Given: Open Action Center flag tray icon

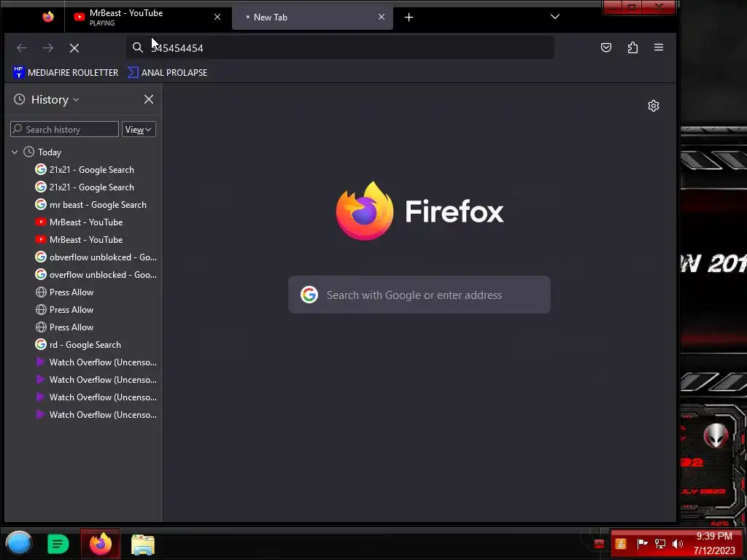Looking at the screenshot, I should (642, 543).
